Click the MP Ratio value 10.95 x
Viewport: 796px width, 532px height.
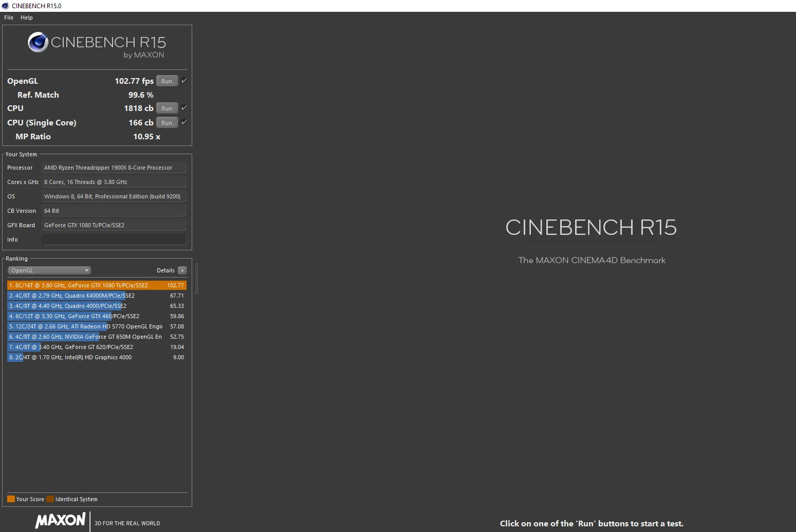(x=147, y=137)
